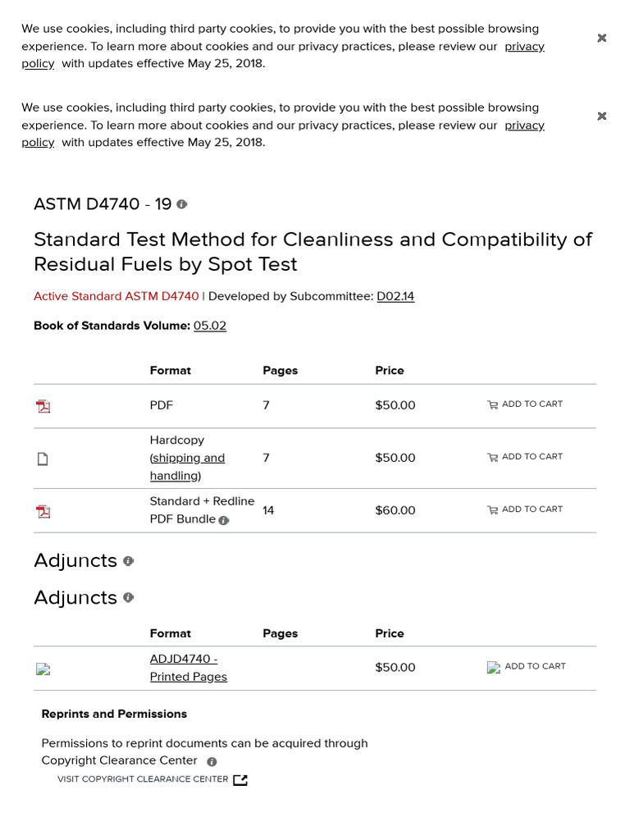Click the Hardcopy document icon
Image resolution: width=630 pixels, height=840 pixels.
[43, 459]
